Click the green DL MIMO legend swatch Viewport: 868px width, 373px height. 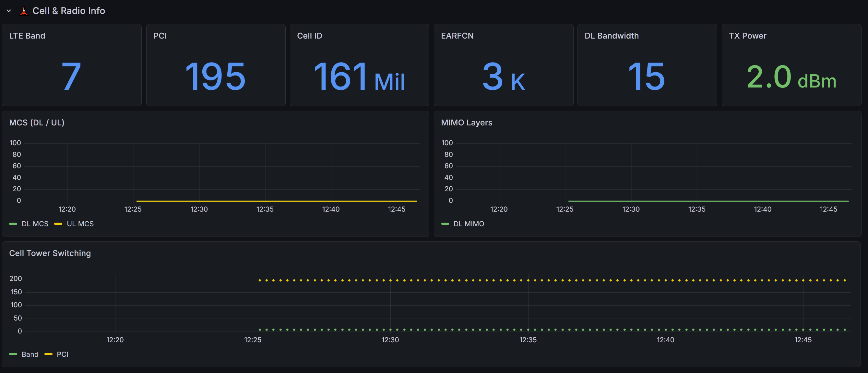(x=445, y=224)
